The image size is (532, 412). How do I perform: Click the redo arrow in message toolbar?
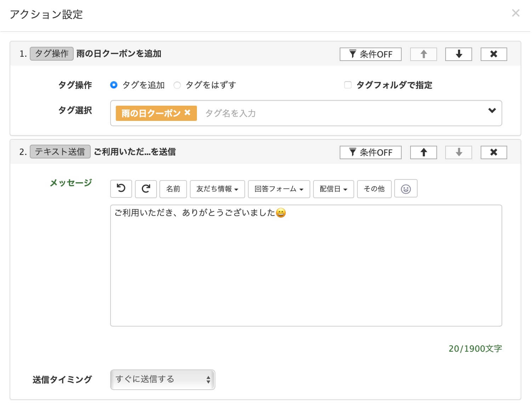coord(146,189)
